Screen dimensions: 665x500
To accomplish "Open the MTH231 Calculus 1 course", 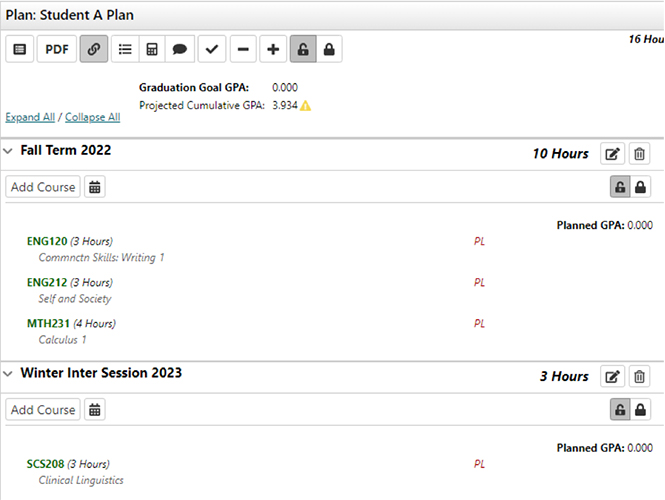I will point(46,323).
